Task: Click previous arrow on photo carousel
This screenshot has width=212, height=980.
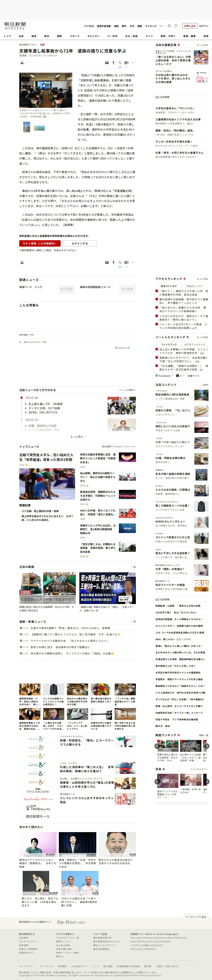Action: 157,782
